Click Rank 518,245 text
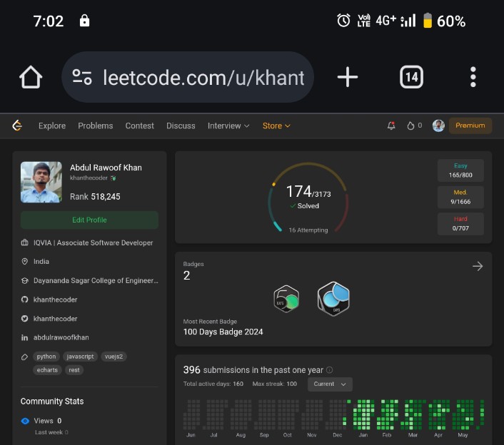 coord(95,197)
